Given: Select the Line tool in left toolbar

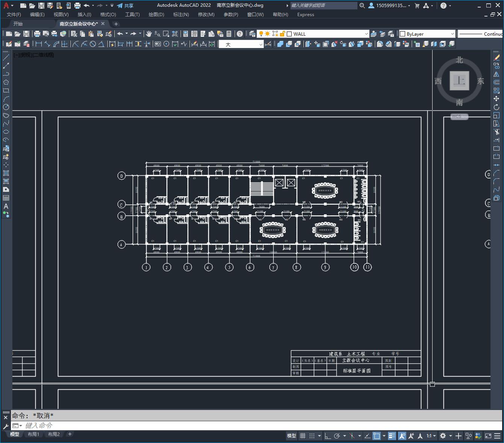Looking at the screenshot, I should (x=6, y=57).
